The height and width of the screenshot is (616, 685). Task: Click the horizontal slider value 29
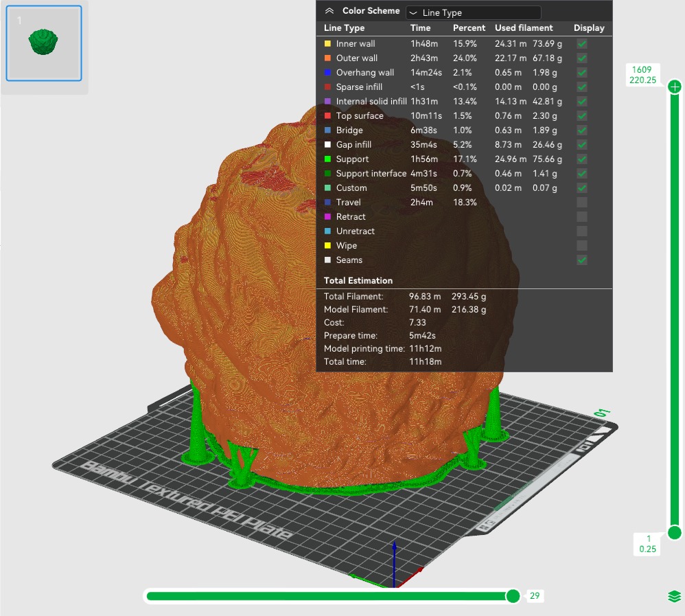pyautogui.click(x=535, y=596)
